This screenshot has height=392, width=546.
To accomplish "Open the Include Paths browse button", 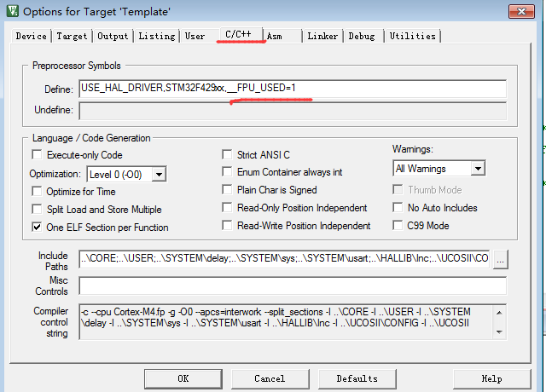I will click(501, 259).
